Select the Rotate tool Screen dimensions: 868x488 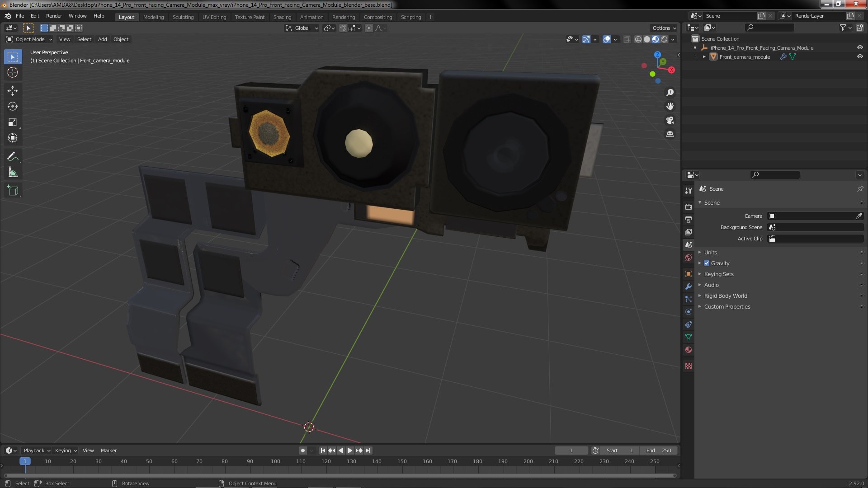click(x=13, y=107)
